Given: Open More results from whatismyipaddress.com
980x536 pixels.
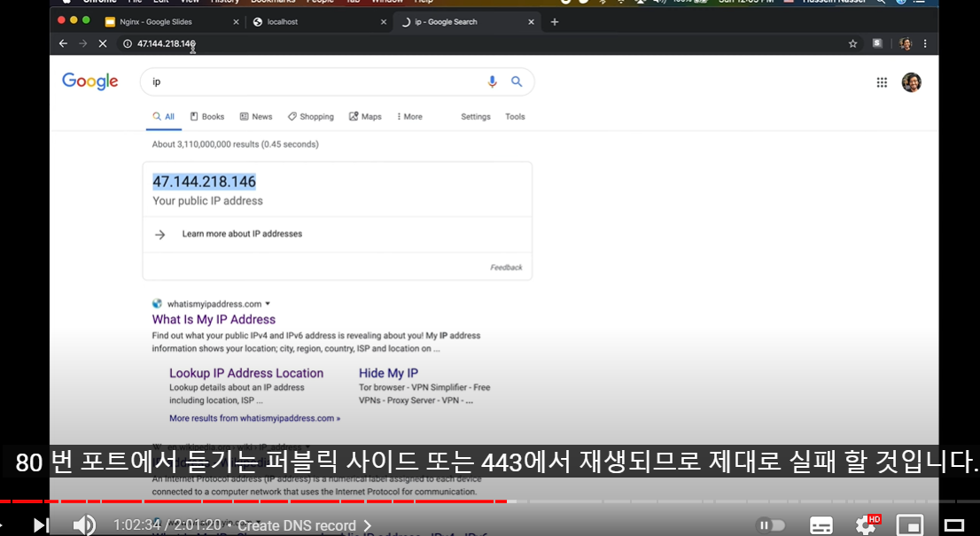Looking at the screenshot, I should click(x=254, y=418).
